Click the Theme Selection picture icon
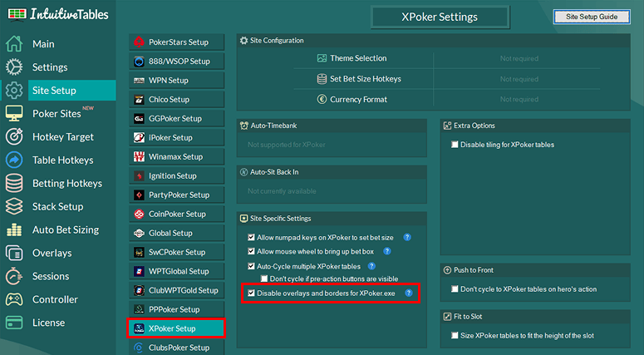Image resolution: width=644 pixels, height=355 pixels. coord(322,58)
